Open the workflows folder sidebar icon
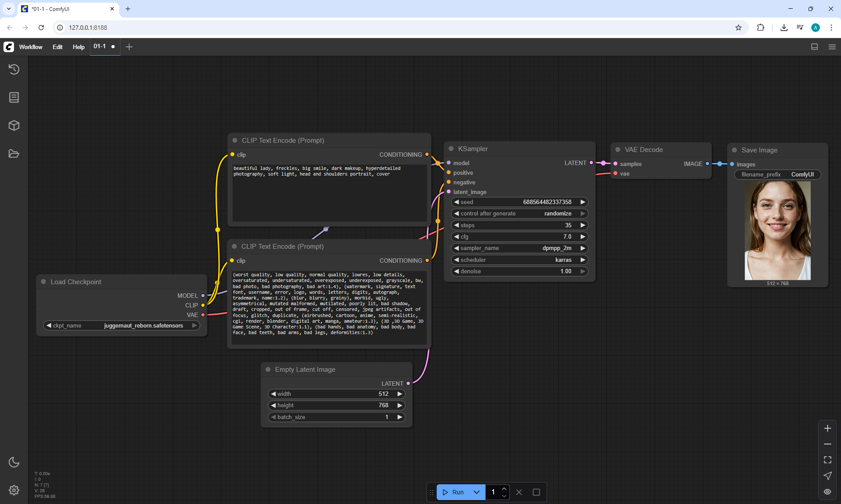841x504 pixels. 14,154
